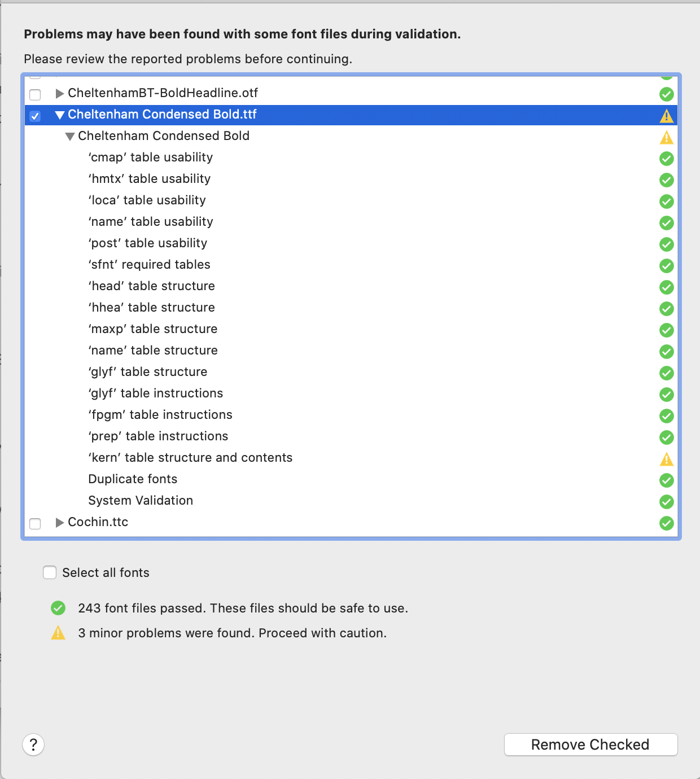Screen dimensions: 700x779
Task: Collapse the Cheltenham Condensed Bold.ttf file row
Action: (x=59, y=115)
